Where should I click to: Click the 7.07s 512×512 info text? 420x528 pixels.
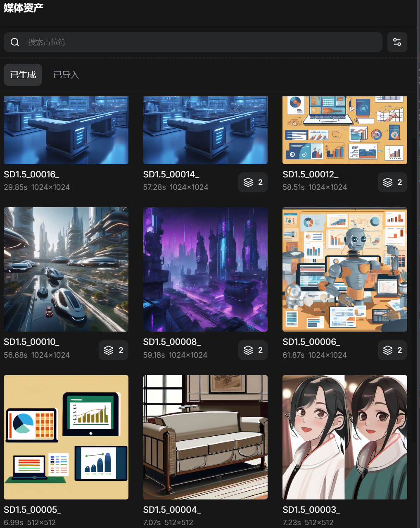[168, 523]
